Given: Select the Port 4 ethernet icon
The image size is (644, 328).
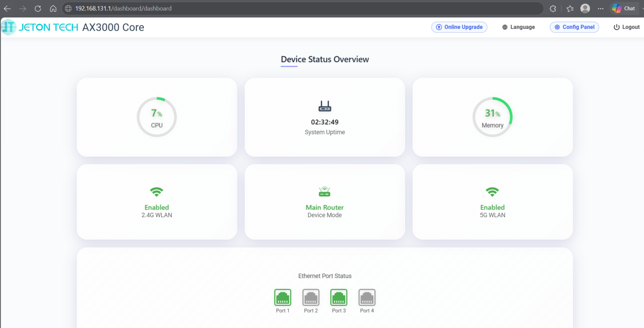Looking at the screenshot, I should 367,298.
